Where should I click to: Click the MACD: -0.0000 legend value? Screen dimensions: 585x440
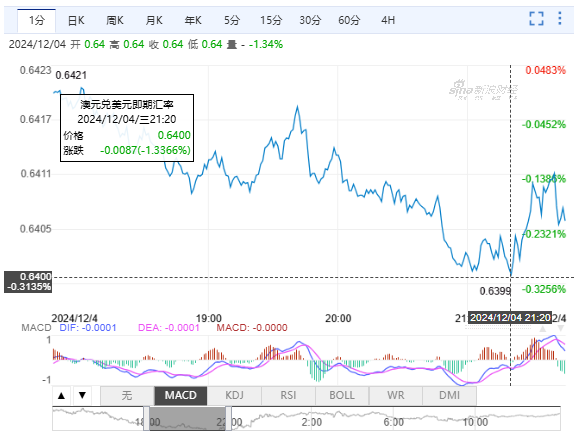pyautogui.click(x=252, y=328)
